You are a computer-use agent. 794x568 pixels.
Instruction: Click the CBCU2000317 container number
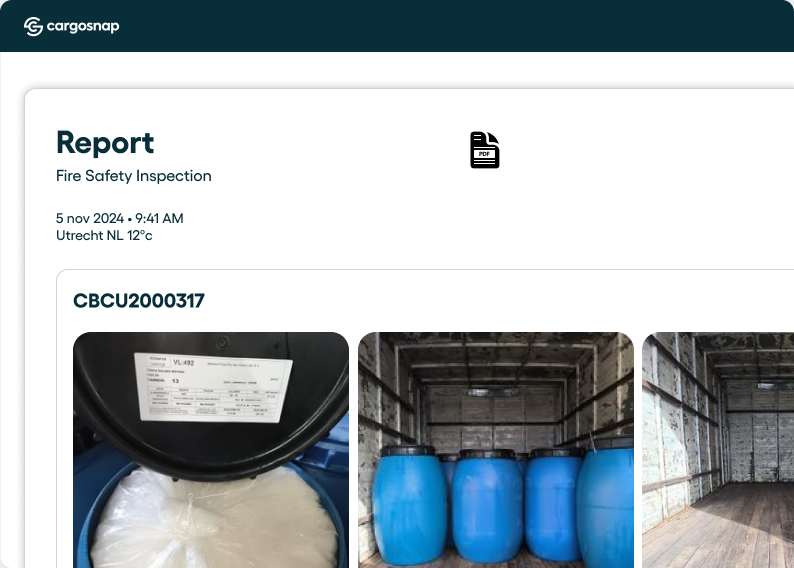pyautogui.click(x=139, y=301)
